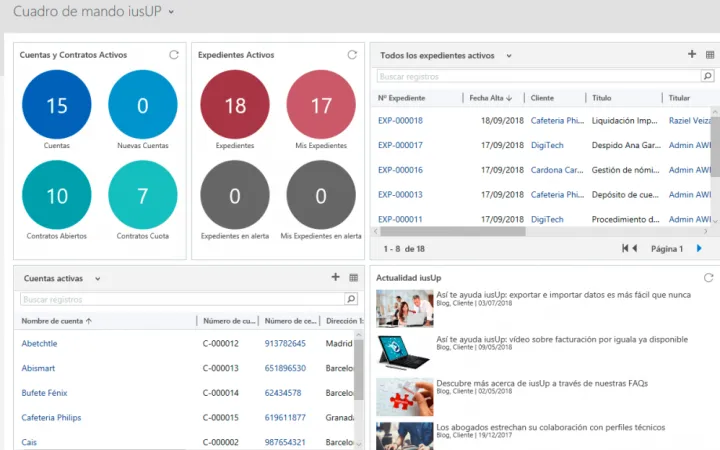
Task: Open Bufete Fénix account link
Action: pyautogui.click(x=45, y=393)
